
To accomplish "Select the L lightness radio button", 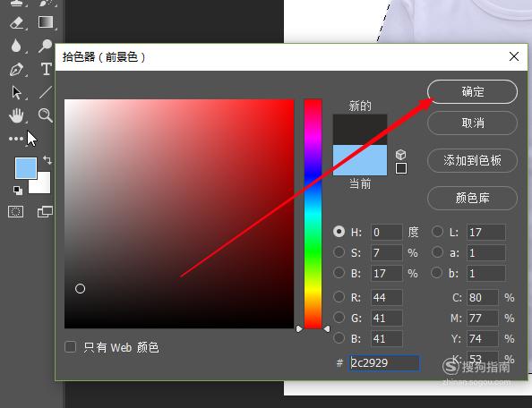I will pos(437,232).
